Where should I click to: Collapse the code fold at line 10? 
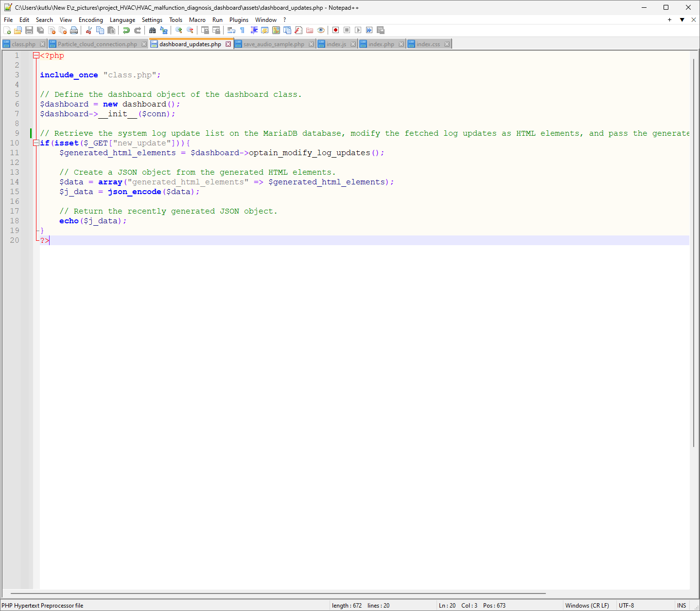pos(36,143)
